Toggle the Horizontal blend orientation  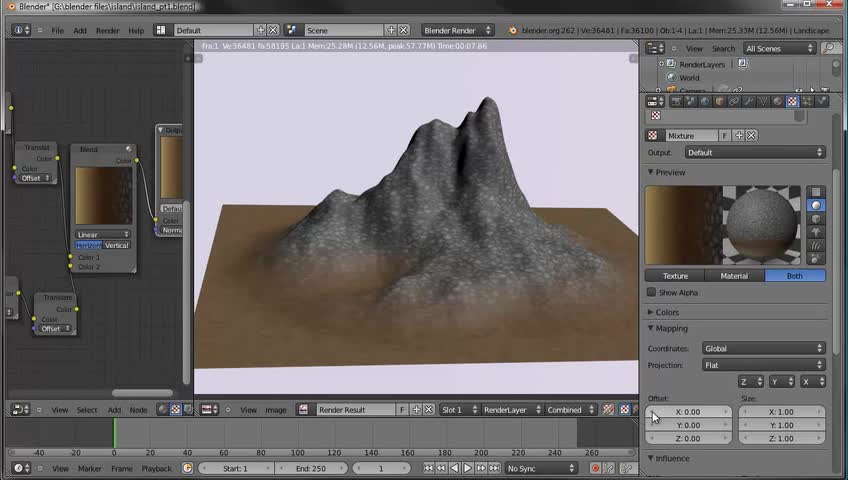89,245
